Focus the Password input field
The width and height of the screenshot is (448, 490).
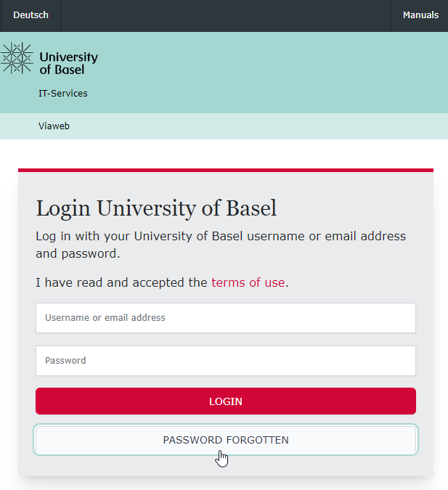coord(225,361)
